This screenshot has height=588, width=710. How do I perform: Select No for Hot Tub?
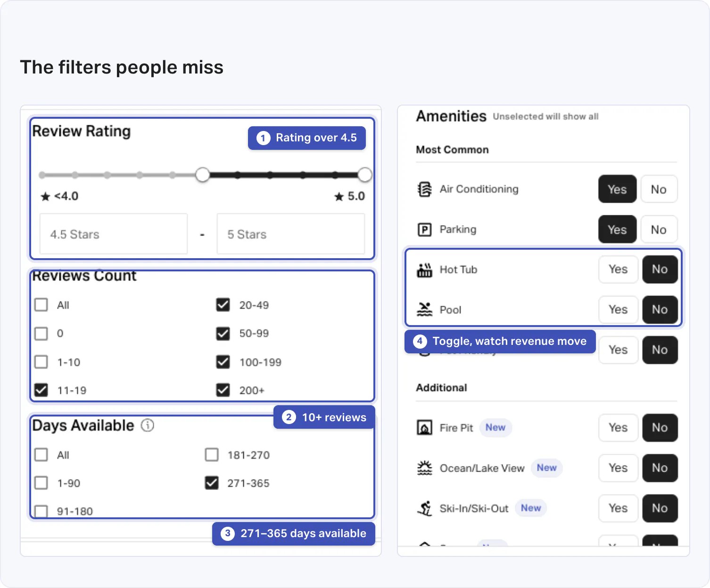660,269
